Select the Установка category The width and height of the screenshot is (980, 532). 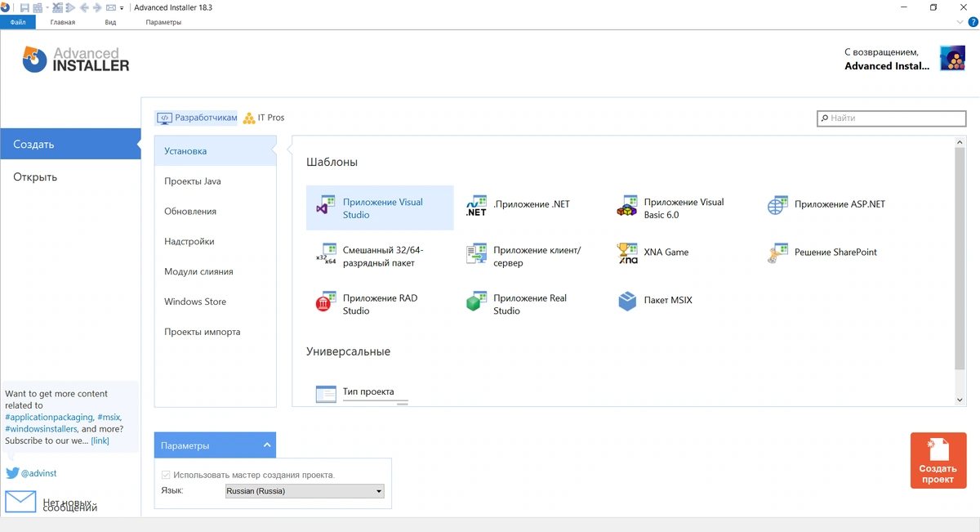[x=216, y=151]
